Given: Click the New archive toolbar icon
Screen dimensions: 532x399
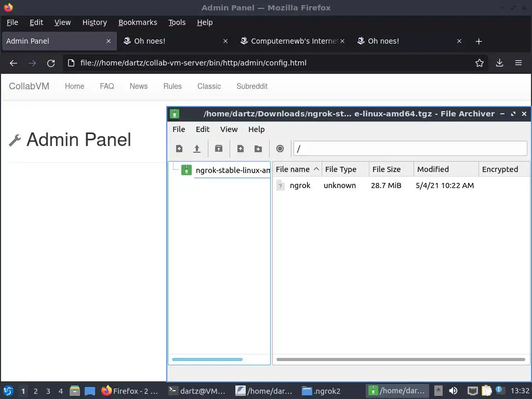Looking at the screenshot, I should 179,149.
